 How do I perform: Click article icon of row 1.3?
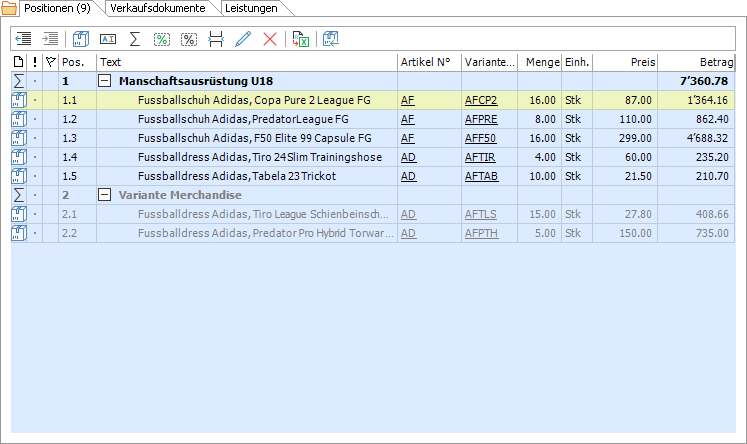(19, 138)
